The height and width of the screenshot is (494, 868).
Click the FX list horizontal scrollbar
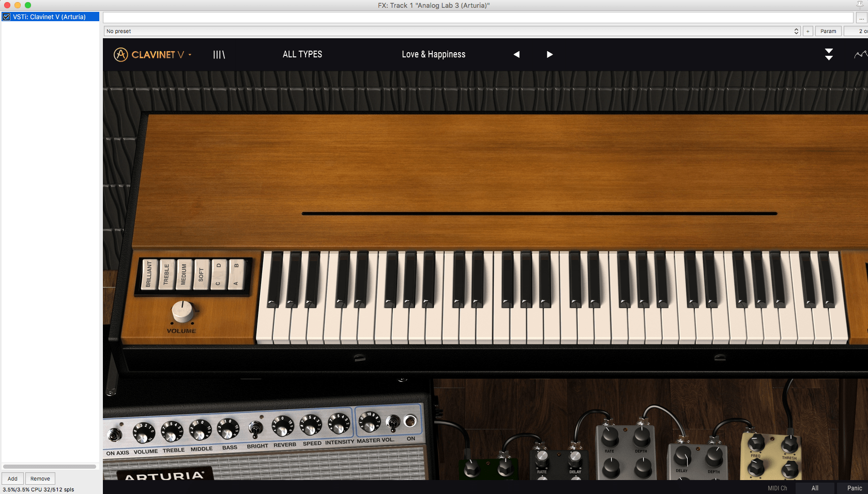50,466
